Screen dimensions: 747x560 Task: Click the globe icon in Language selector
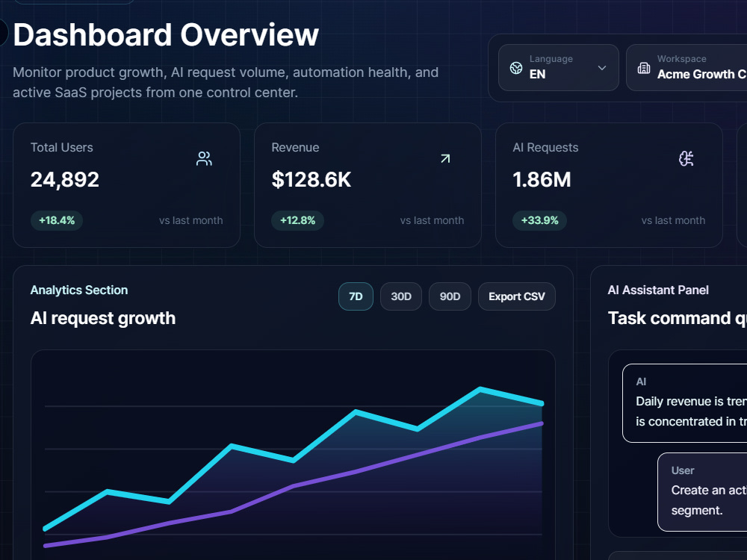point(516,68)
